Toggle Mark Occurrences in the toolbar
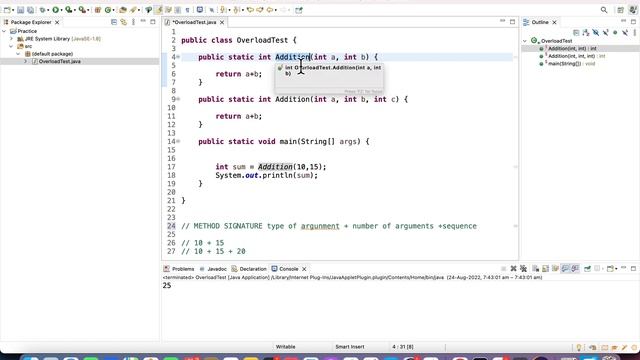 (x=158, y=10)
